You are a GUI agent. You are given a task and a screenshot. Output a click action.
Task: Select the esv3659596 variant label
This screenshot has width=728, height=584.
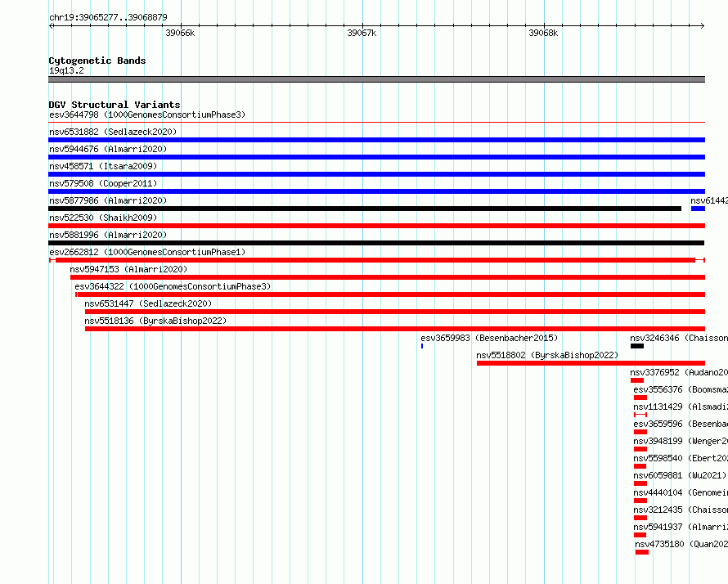pyautogui.click(x=681, y=424)
